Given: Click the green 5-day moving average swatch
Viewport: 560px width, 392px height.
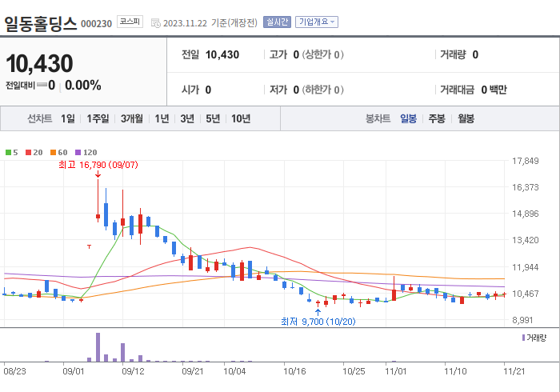Looking at the screenshot, I should click(x=8, y=153).
